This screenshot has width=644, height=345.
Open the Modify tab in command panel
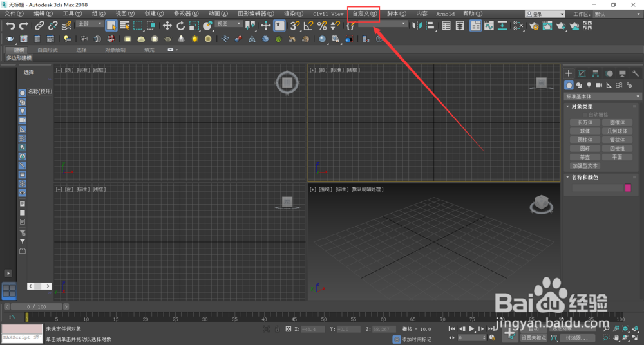[582, 73]
